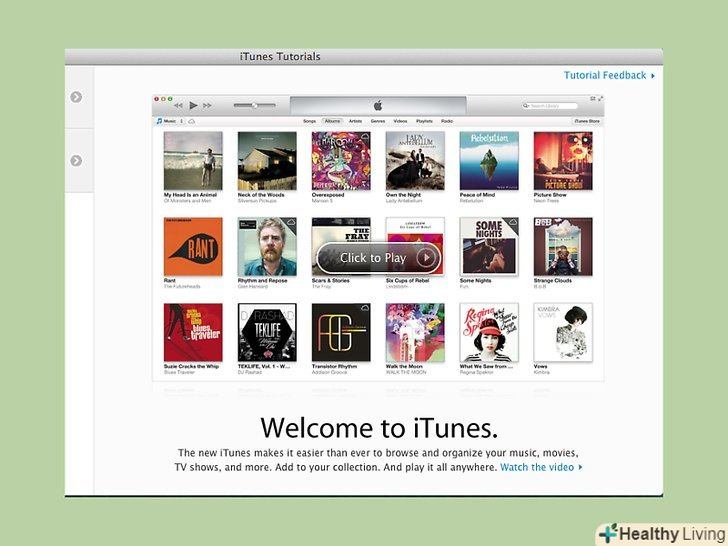Switch to the Playlists tab

[x=424, y=121]
